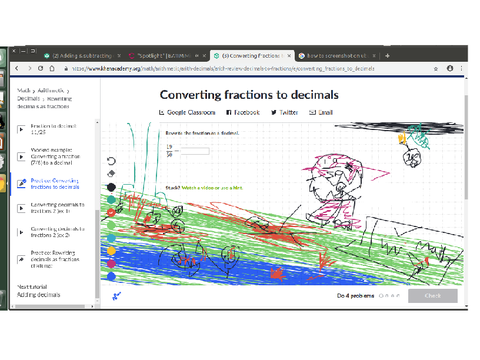Click pencil icon beside Practice: Converting fractions to decimals
This screenshot has width=480, height=360.
22,183
